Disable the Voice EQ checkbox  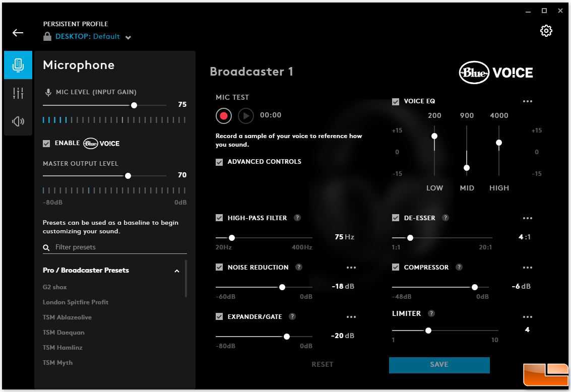396,102
